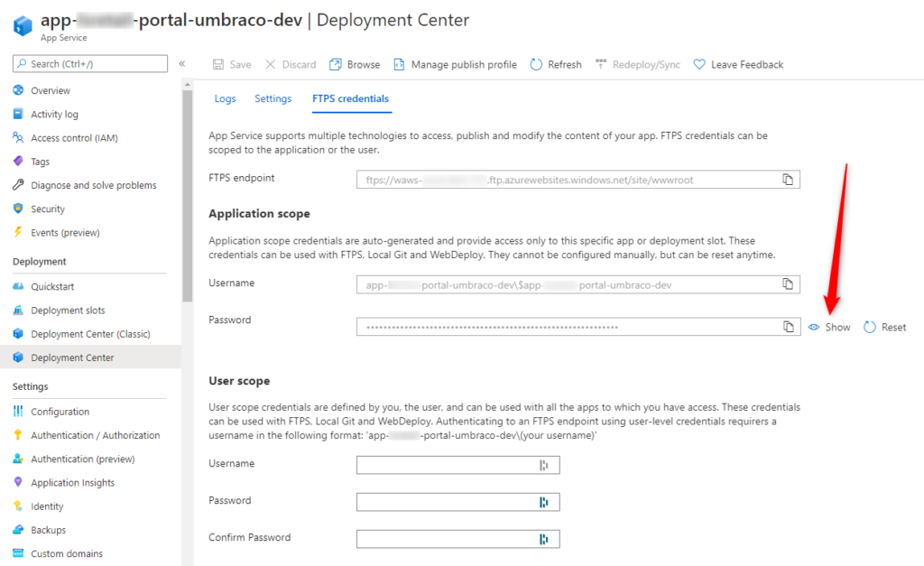Focus the user scope Username field
Viewport: 924px width, 566px height.
[457, 463]
